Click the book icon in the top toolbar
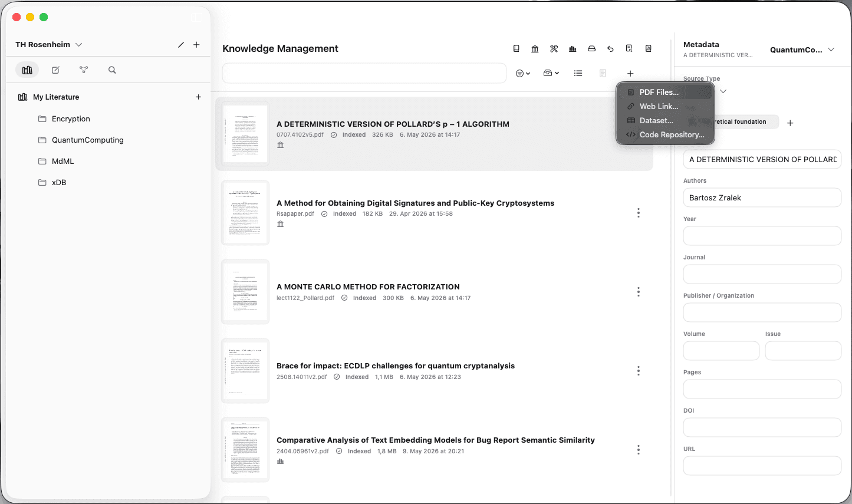Image resolution: width=852 pixels, height=504 pixels. (x=516, y=49)
